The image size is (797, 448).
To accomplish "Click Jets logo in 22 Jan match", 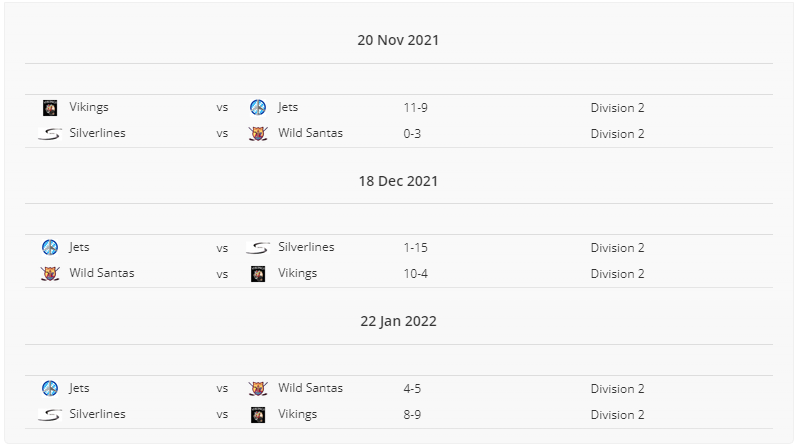I will click(x=50, y=389).
